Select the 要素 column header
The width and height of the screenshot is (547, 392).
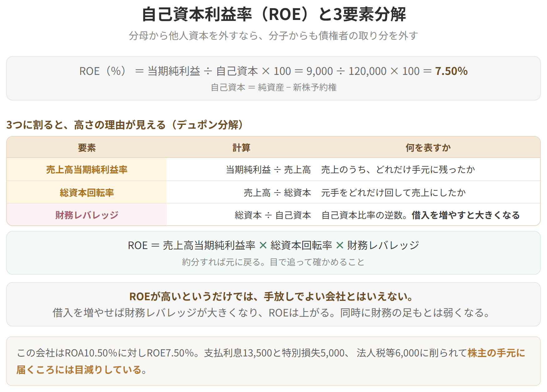[87, 148]
